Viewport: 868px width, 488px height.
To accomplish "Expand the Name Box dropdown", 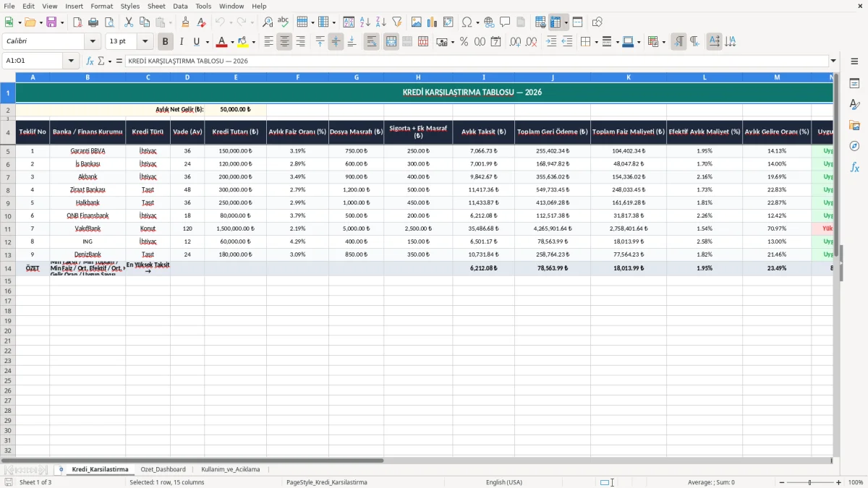I will (71, 61).
